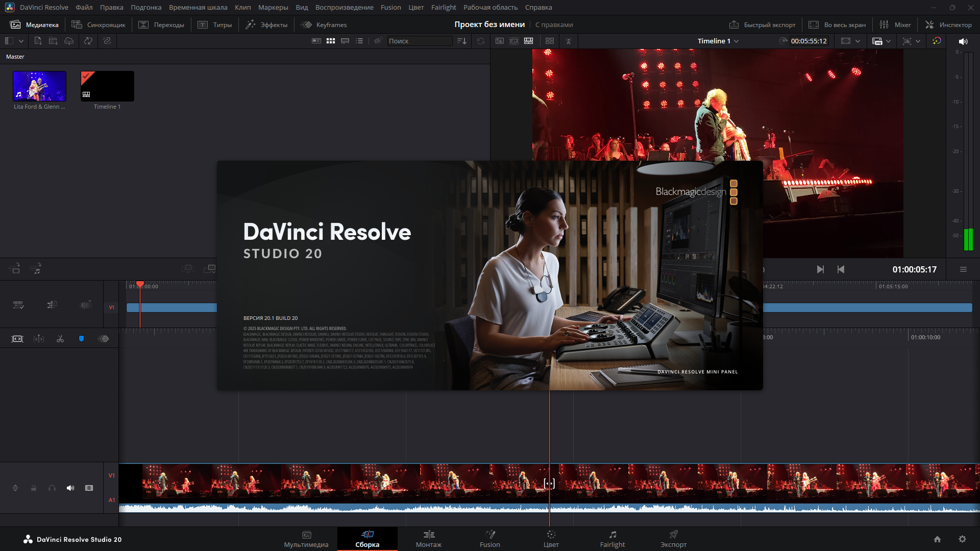
Task: Open the Переходы transitions panel
Action: pos(161,24)
